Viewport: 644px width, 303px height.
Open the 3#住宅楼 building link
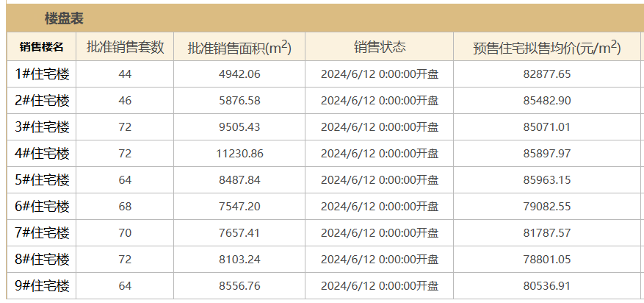(x=43, y=127)
